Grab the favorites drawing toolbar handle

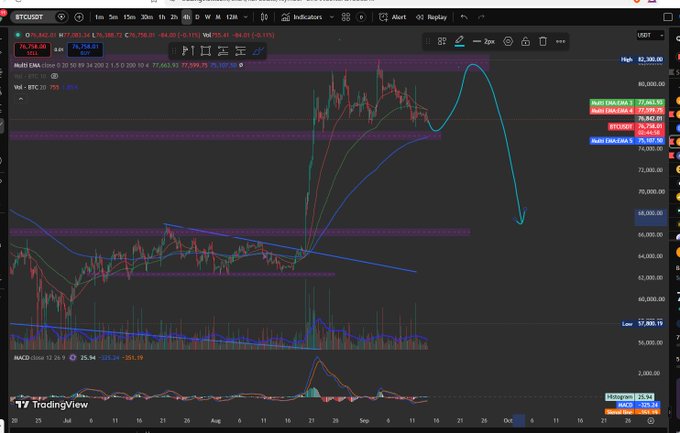point(174,51)
